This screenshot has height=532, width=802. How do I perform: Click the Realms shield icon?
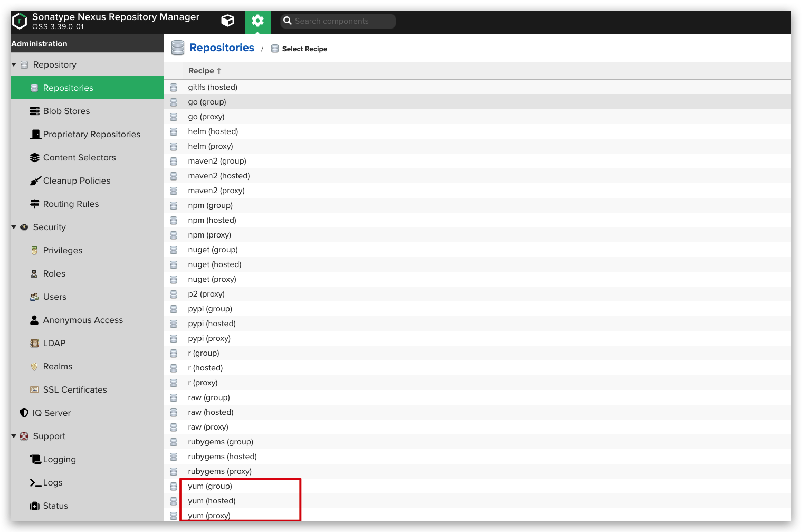coord(34,367)
